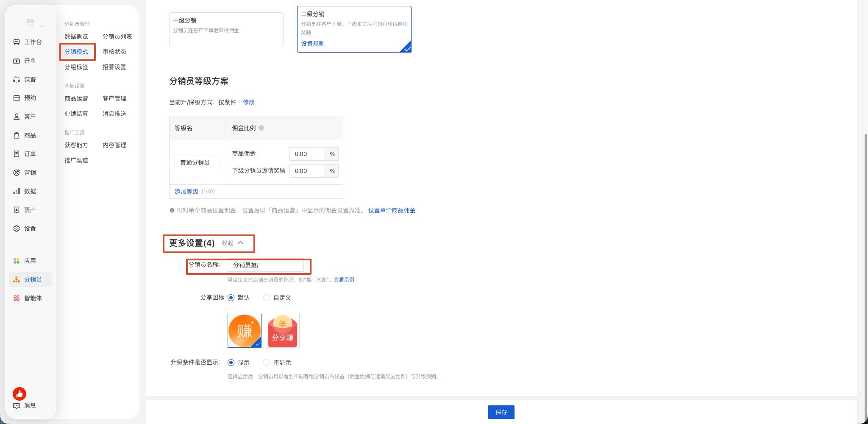Image resolution: width=868 pixels, height=424 pixels.
Task: Select the 一级分销 mode card
Action: click(226, 29)
